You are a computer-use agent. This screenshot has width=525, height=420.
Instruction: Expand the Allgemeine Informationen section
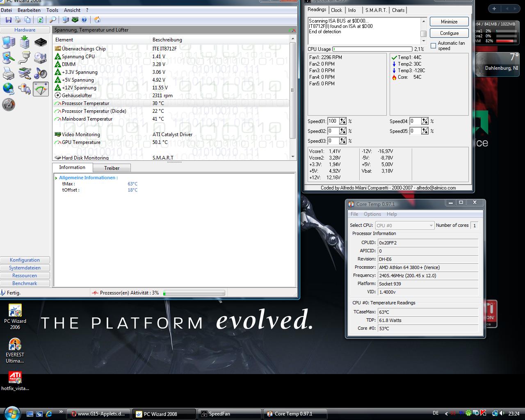click(56, 178)
